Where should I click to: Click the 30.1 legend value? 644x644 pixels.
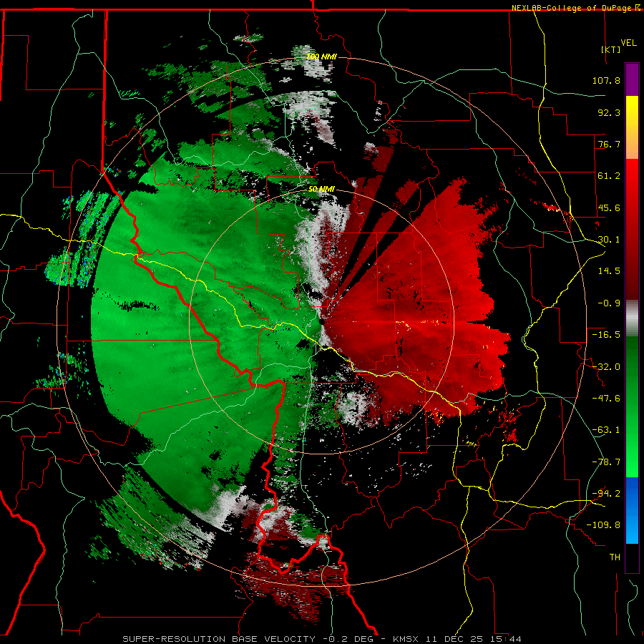[x=609, y=240]
